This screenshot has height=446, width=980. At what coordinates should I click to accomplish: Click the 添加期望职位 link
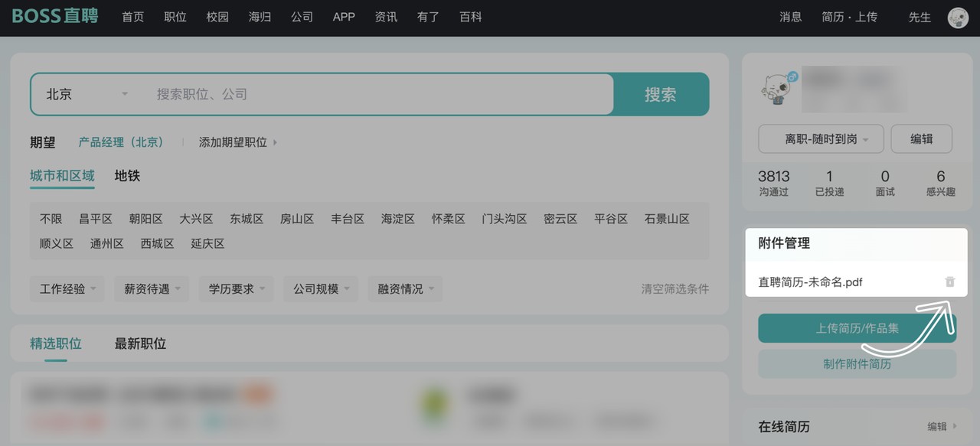[x=237, y=142]
